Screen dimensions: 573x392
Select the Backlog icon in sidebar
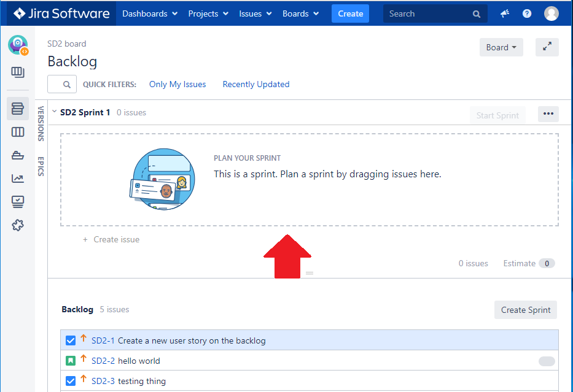point(17,108)
